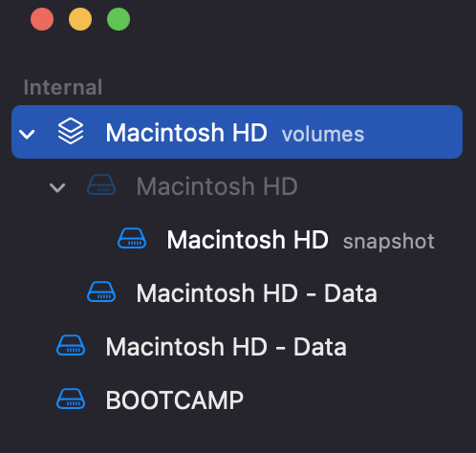This screenshot has width=476, height=453.
Task: Select Macintosh HD - Data directly above BOOTCAMP
Action: click(227, 347)
